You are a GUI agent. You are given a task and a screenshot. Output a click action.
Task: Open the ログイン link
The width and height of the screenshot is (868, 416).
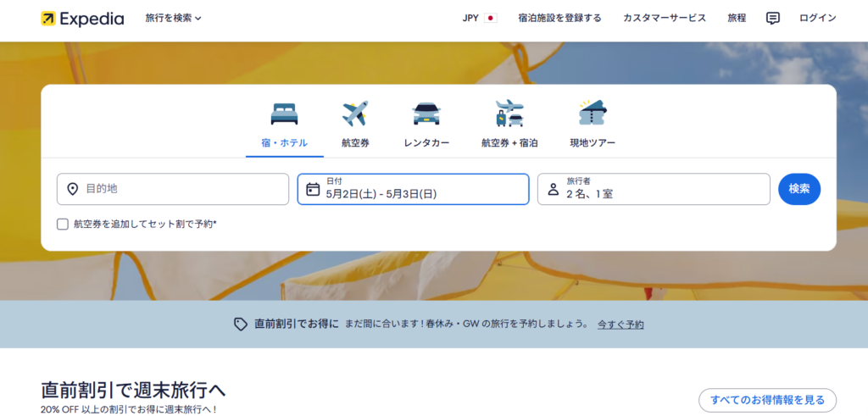(817, 18)
